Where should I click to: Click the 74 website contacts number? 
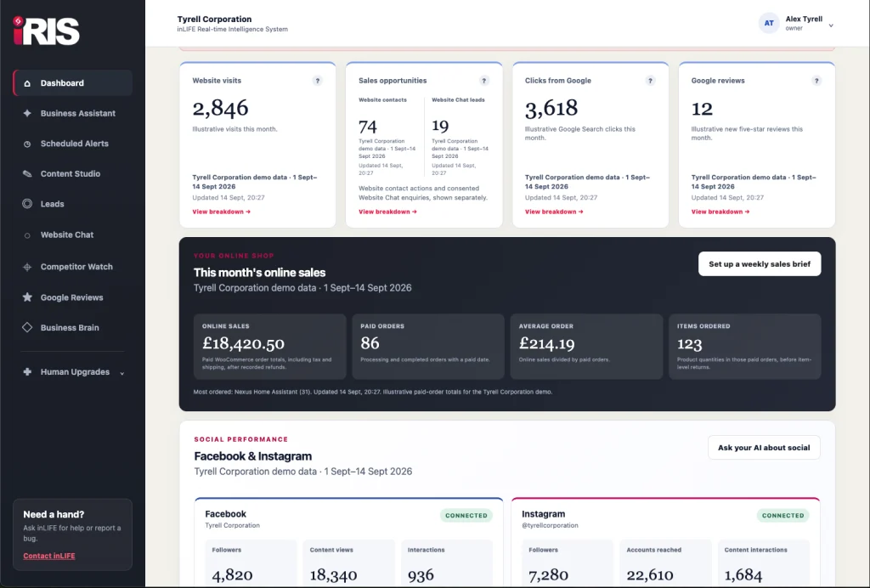(368, 127)
